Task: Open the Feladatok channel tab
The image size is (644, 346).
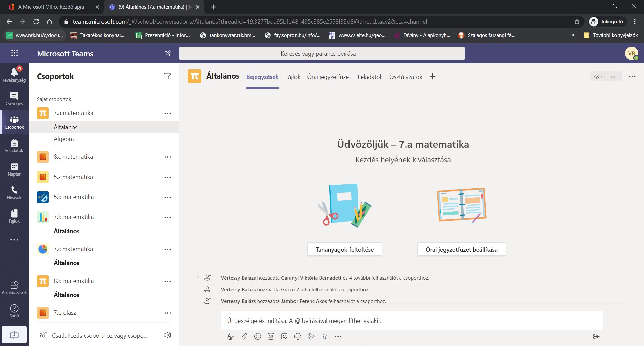Action: click(370, 77)
